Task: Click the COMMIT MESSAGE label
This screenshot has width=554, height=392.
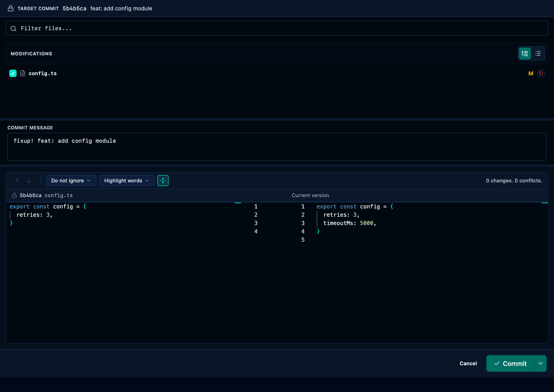Action: coord(30,128)
